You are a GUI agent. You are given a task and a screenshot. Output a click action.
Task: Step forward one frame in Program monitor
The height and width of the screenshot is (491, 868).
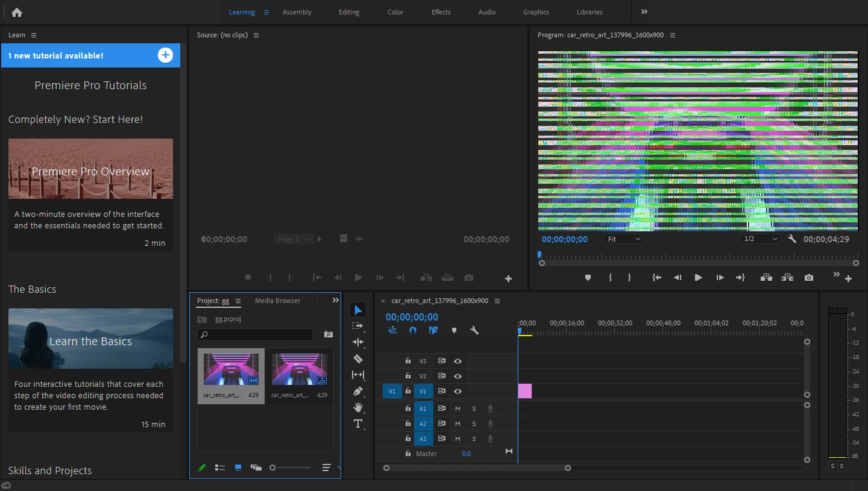tap(720, 278)
